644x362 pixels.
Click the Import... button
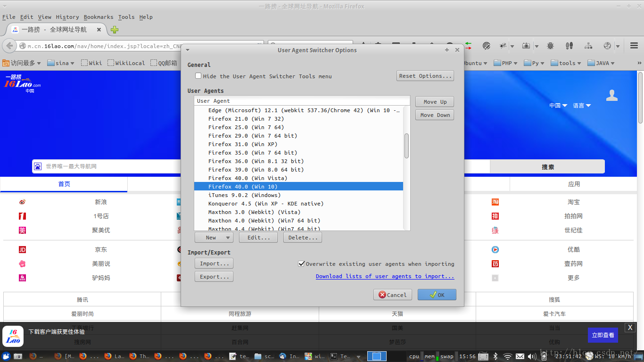[214, 263]
